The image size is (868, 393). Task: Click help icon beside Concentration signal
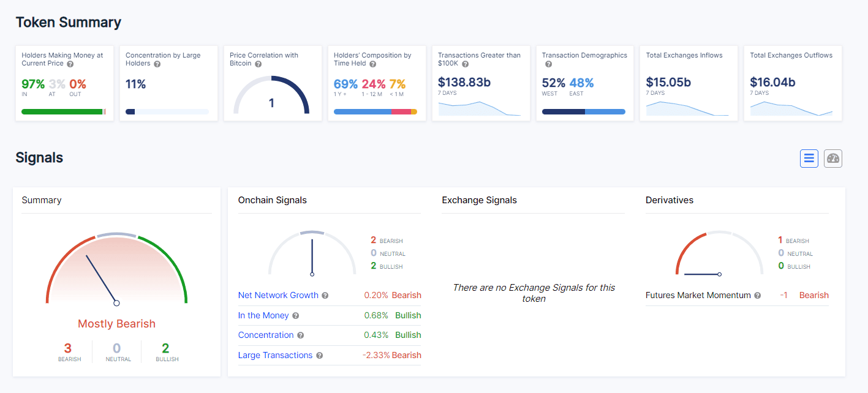301,335
